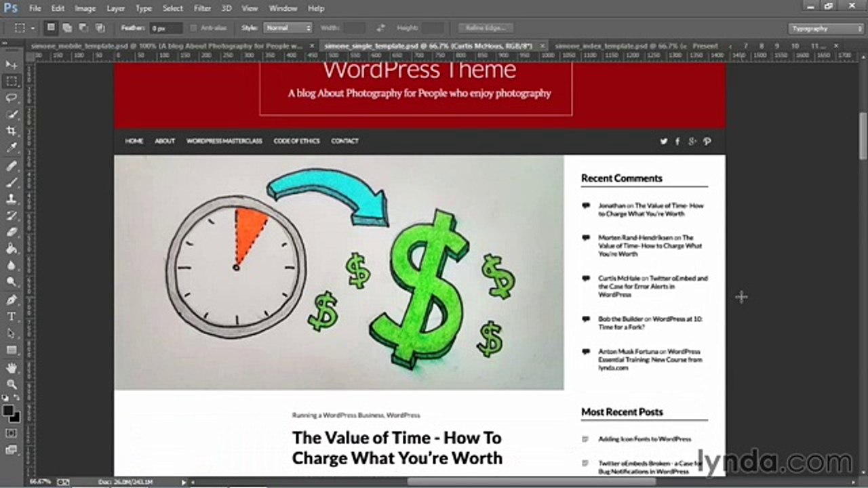This screenshot has width=868, height=488.
Task: Select the Eraser tool
Action: pos(12,232)
